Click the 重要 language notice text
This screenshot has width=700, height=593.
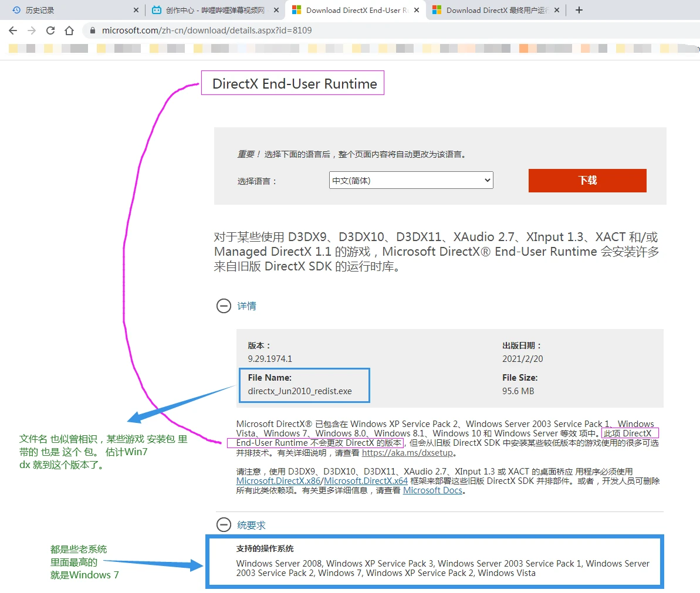[352, 154]
